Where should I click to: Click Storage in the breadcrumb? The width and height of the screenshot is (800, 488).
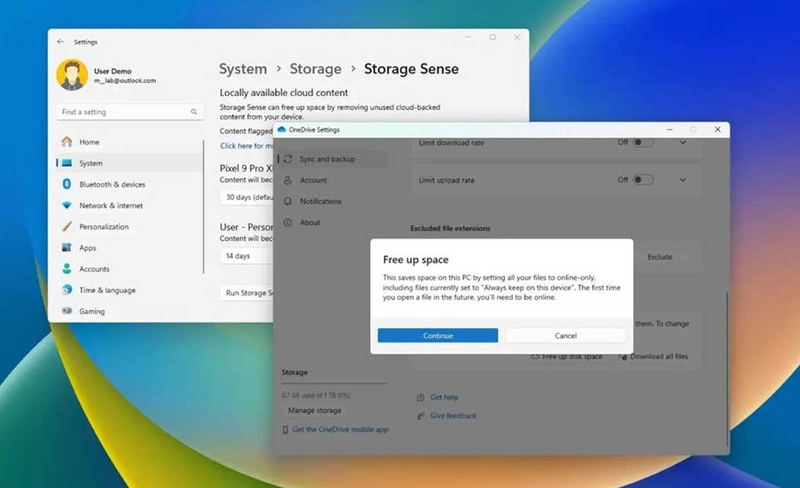click(315, 69)
